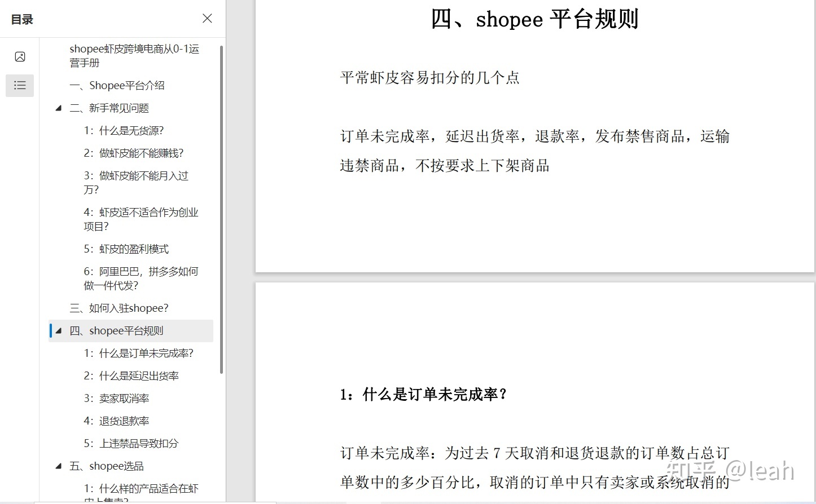This screenshot has height=504, width=816.
Task: Open 2：做虾皮能不能赚钱? entry
Action: [x=133, y=153]
